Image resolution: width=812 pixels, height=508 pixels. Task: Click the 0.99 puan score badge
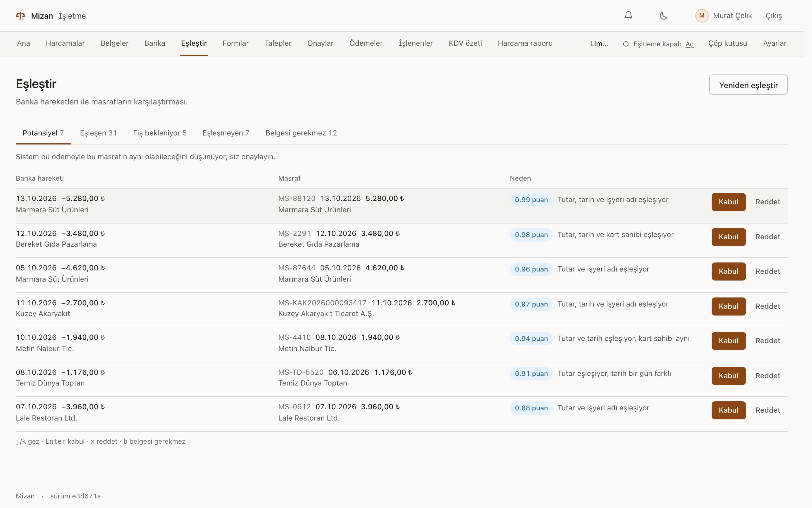coord(531,200)
